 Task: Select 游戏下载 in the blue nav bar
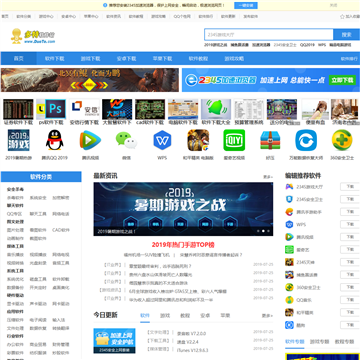(90, 58)
